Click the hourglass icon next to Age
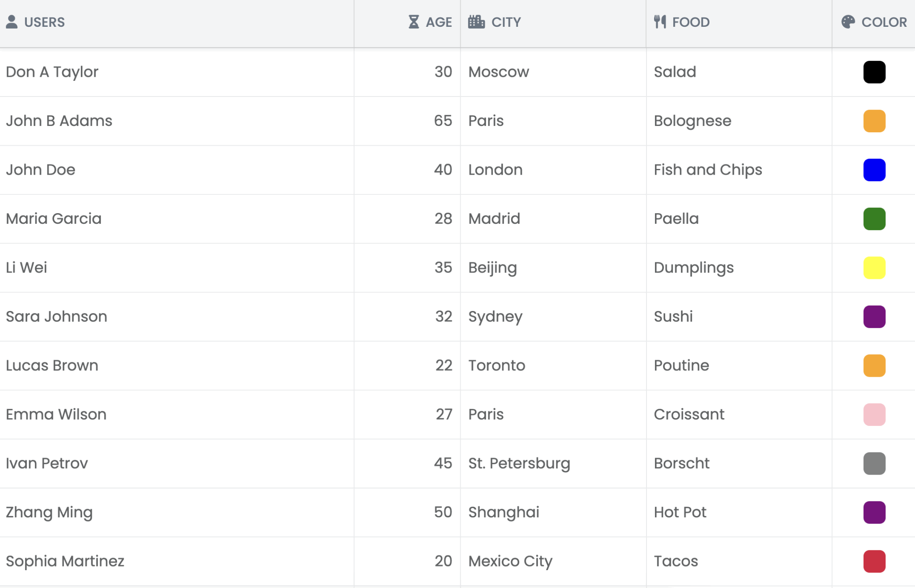Viewport: 915px width, 588px height. (414, 22)
